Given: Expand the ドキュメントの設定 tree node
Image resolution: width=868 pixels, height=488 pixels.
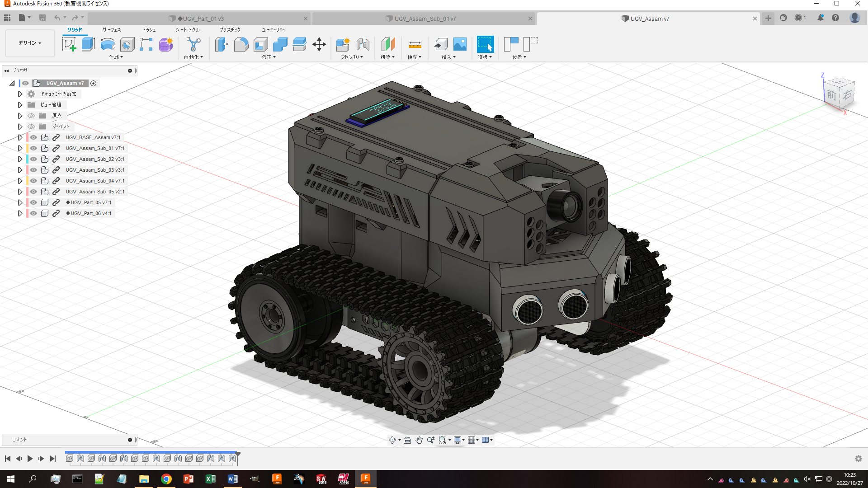Looking at the screenshot, I should [20, 94].
